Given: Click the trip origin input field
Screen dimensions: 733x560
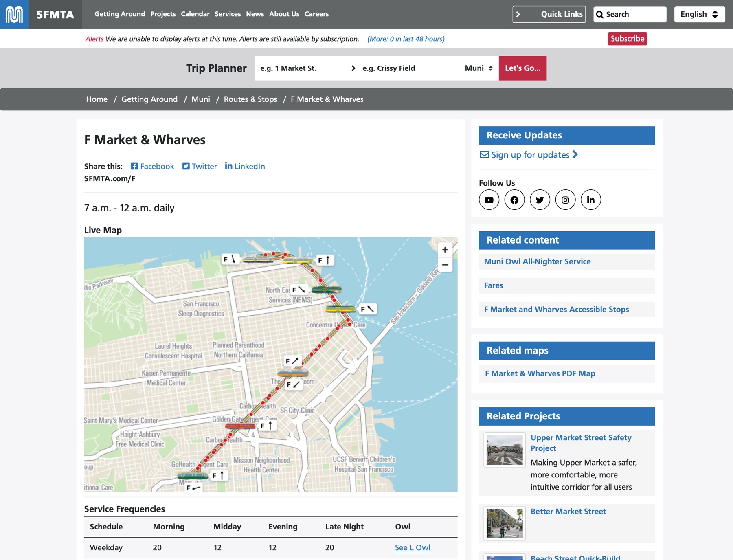Looking at the screenshot, I should pos(301,68).
